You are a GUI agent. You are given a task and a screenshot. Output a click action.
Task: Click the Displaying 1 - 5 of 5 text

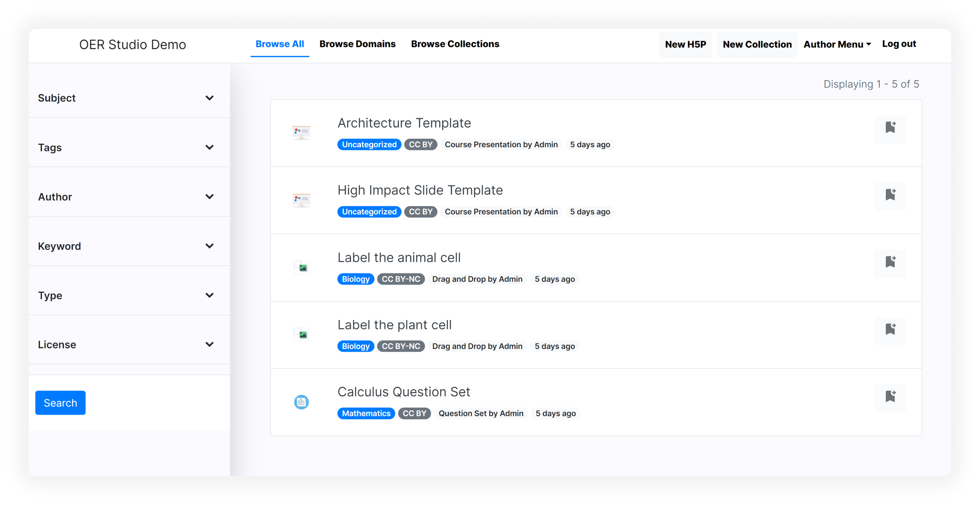click(x=871, y=84)
